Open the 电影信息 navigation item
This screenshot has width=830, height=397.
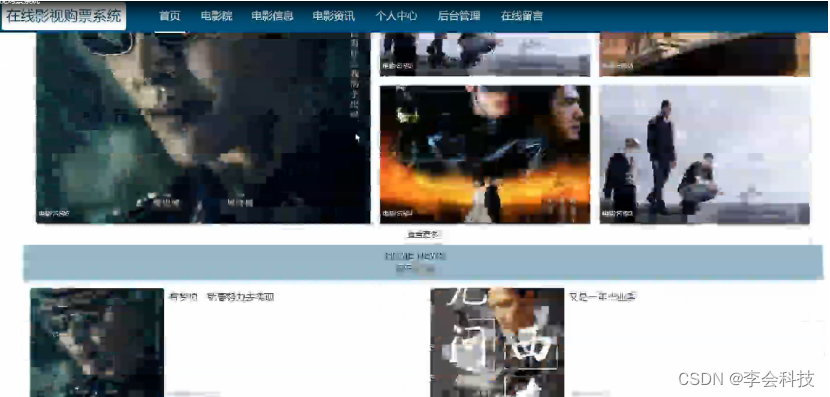pos(272,16)
